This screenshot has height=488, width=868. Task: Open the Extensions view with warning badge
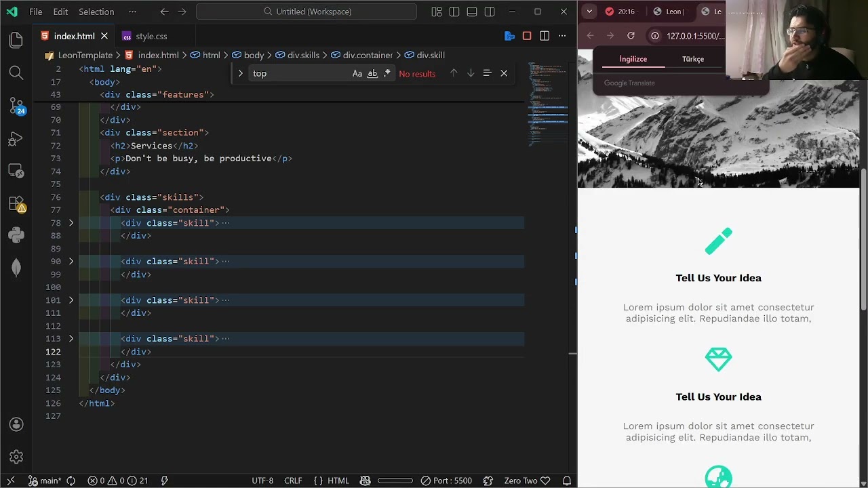(x=16, y=203)
